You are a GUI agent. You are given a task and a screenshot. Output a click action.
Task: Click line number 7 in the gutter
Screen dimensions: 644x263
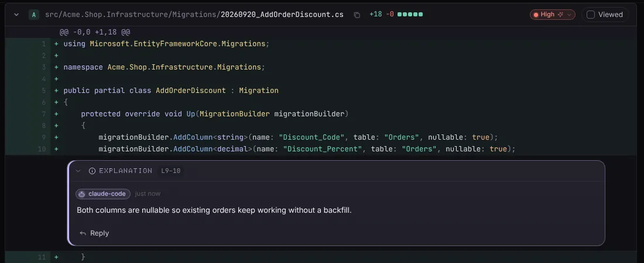43,113
